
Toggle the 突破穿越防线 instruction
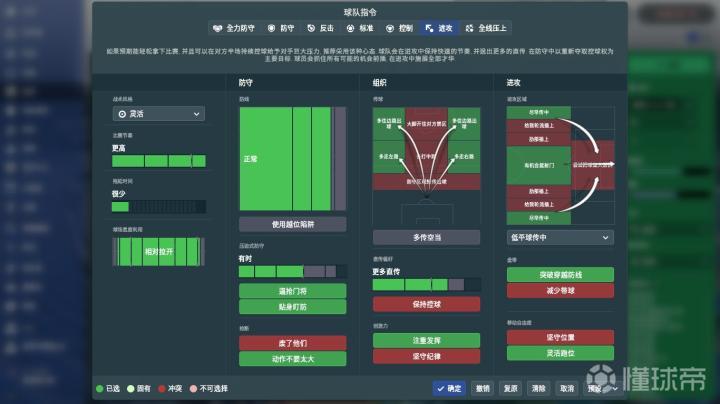[x=560, y=274]
